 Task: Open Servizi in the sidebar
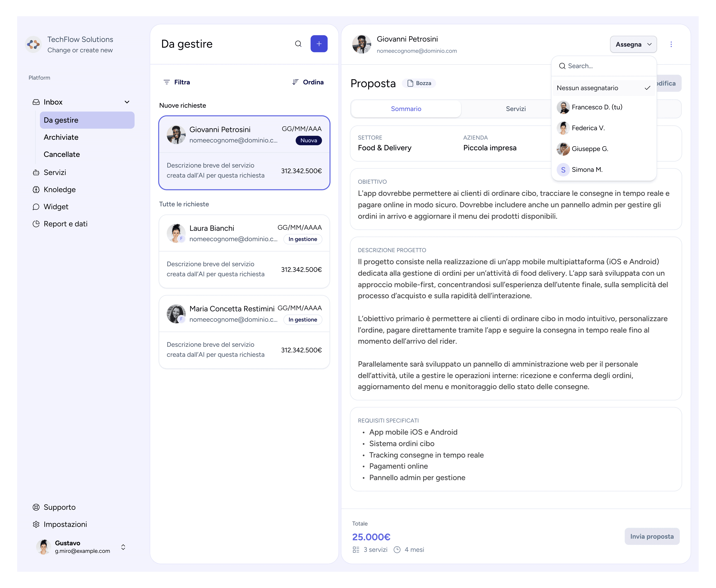click(x=55, y=172)
